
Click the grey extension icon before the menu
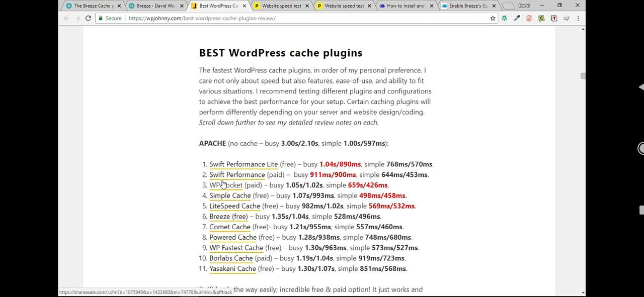pyautogui.click(x=566, y=18)
